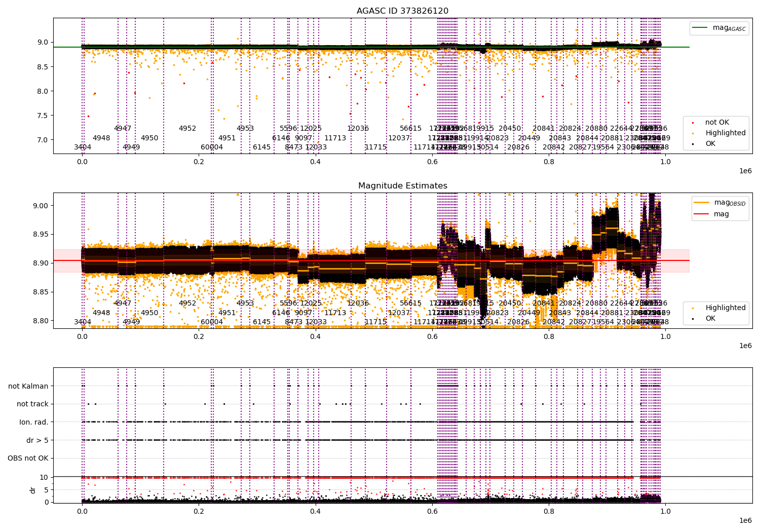The width and height of the screenshot is (760, 532).
Task: Click obsid label 6145 in AGASC ID plot
Action: (262, 147)
